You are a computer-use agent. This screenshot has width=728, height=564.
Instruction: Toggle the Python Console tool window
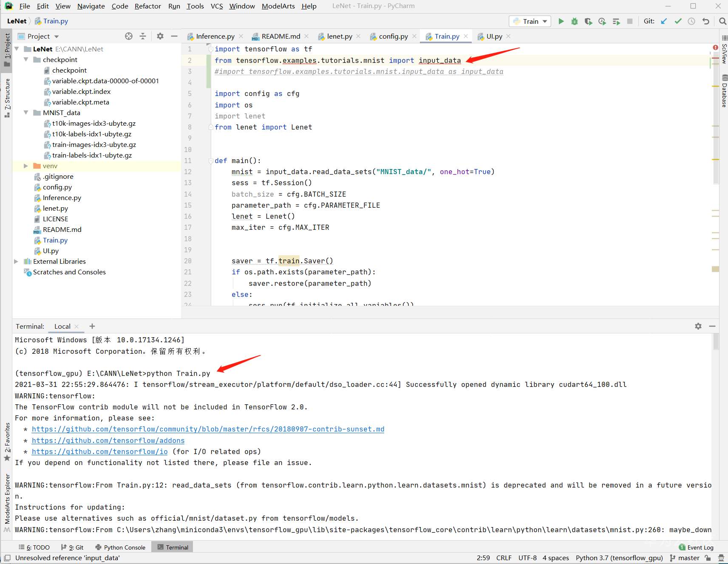click(x=121, y=547)
